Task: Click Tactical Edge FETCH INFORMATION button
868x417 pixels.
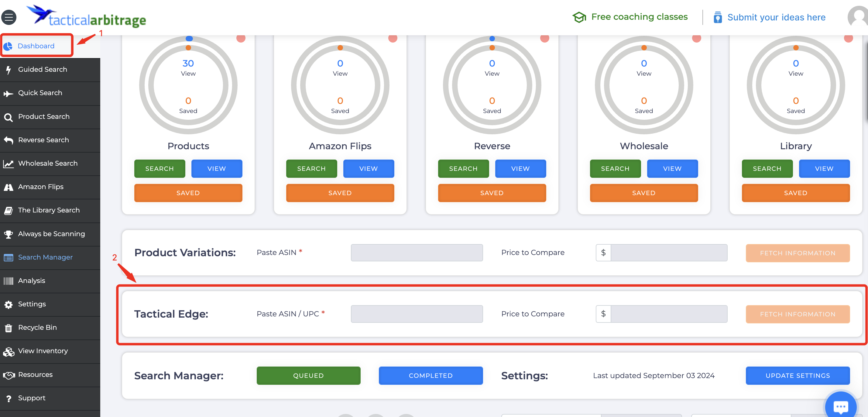Action: coord(798,314)
